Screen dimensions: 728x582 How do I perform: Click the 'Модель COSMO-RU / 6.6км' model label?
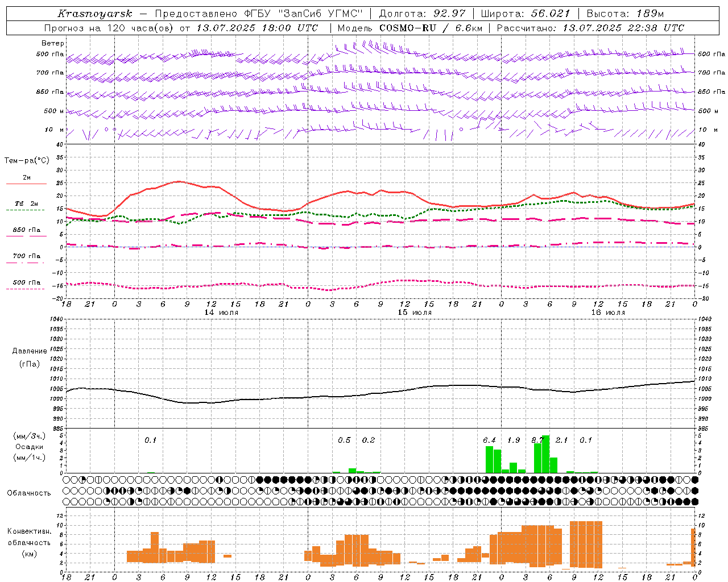[x=409, y=28]
